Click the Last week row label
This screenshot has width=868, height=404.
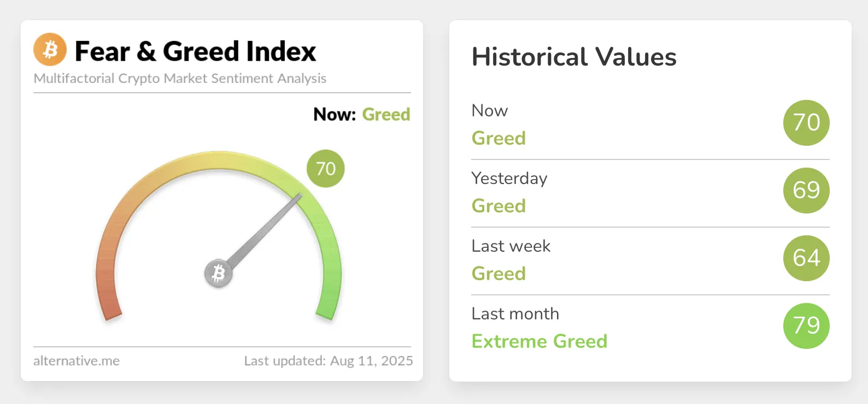coord(511,246)
